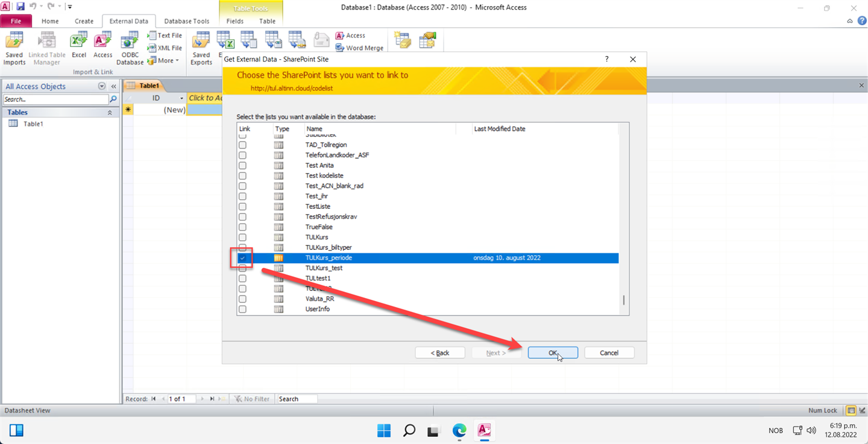
Task: Click OK to link selected lists
Action: tap(553, 353)
